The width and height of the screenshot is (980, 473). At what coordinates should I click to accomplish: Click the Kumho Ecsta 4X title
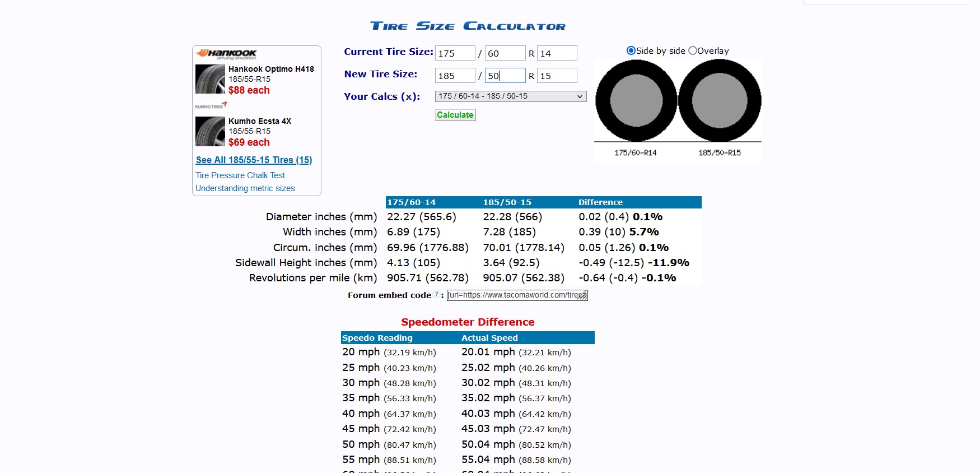point(260,121)
